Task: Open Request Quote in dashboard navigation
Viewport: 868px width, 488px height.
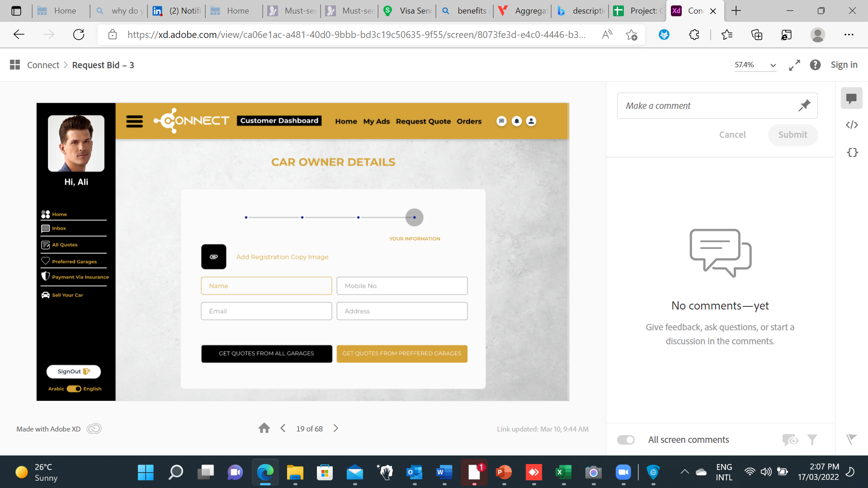Action: tap(423, 121)
